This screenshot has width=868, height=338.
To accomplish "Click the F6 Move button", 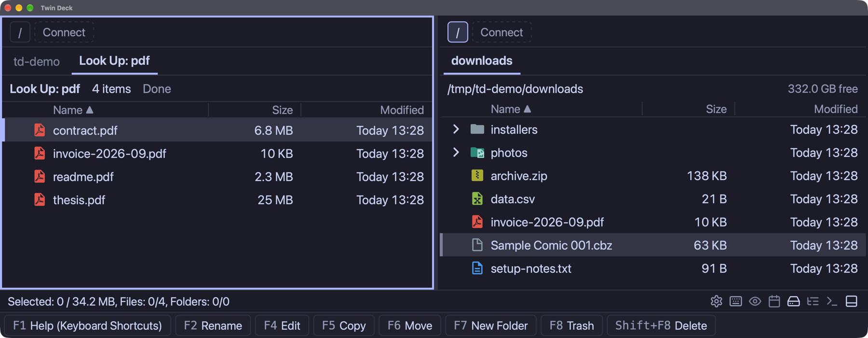I will click(x=410, y=325).
